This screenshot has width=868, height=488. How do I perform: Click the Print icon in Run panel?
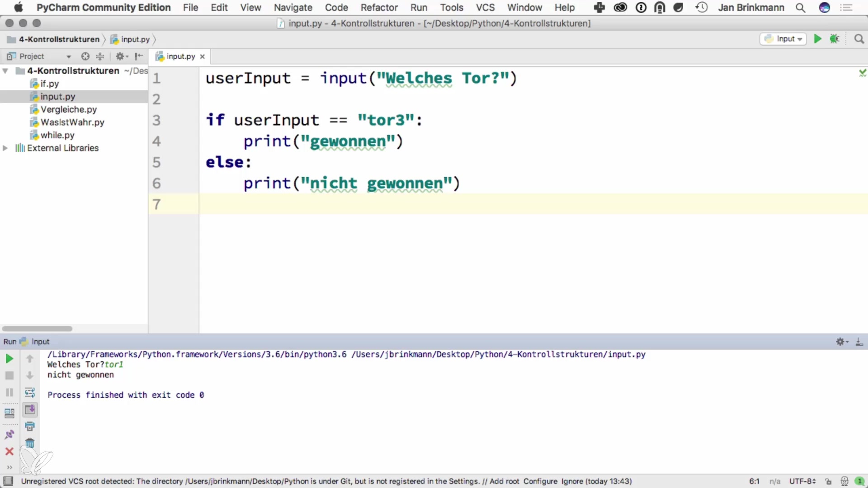(30, 426)
